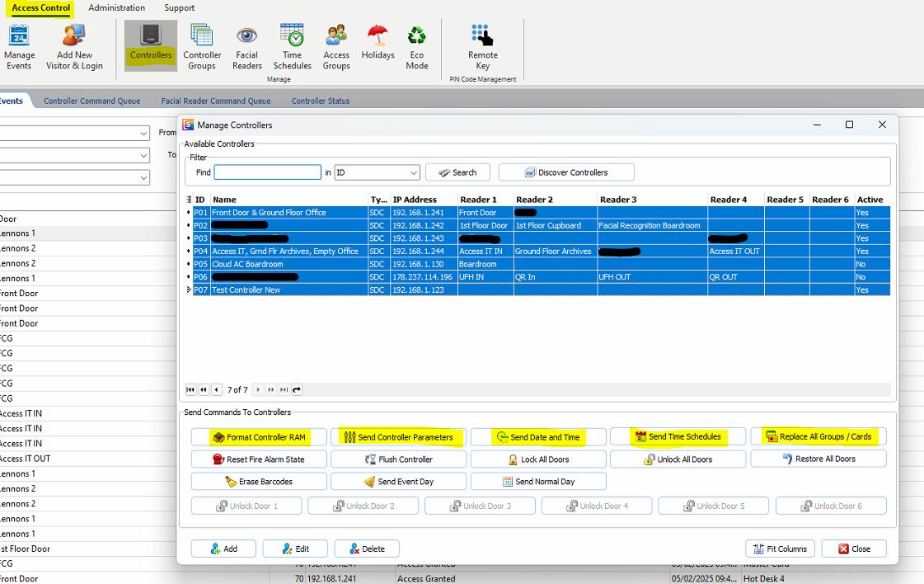Click Reset Fire Alarm State
Screen dimensions: 924x584
[x=259, y=459]
